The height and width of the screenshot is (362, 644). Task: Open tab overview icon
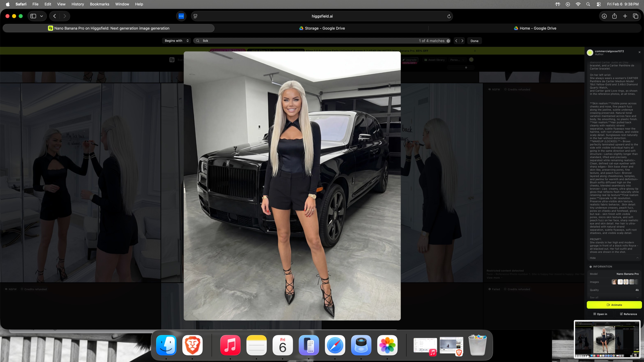[636, 16]
